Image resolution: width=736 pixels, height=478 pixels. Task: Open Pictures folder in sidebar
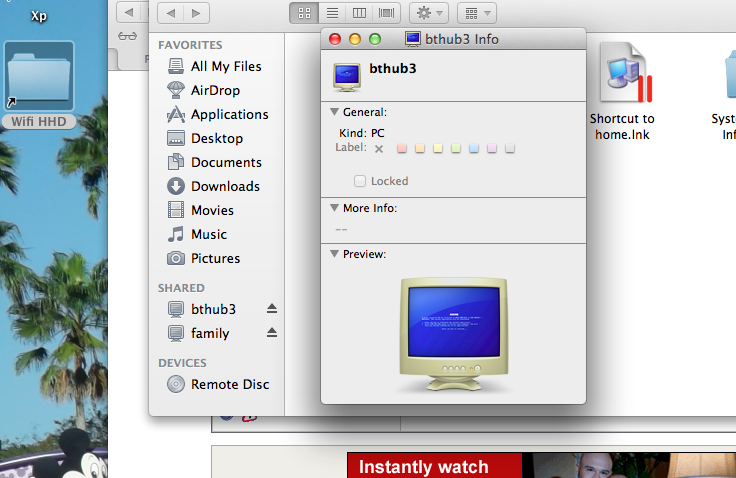[x=204, y=258]
